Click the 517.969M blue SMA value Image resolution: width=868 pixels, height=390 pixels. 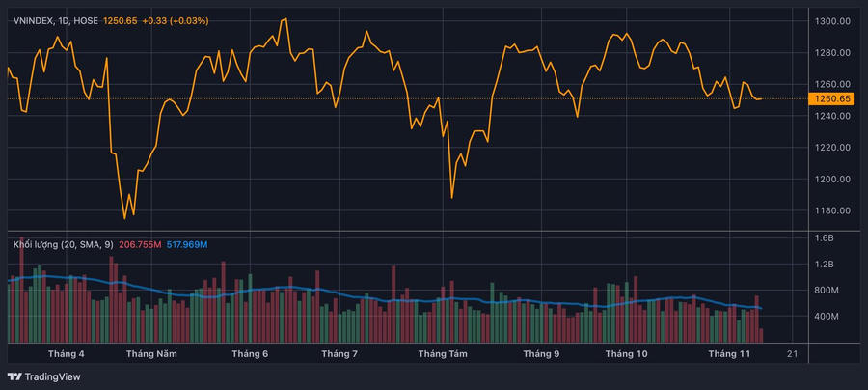pyautogui.click(x=187, y=244)
